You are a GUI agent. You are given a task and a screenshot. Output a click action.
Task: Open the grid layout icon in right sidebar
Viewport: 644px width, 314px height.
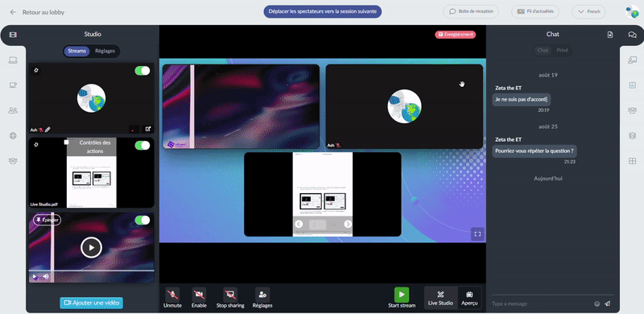[632, 161]
